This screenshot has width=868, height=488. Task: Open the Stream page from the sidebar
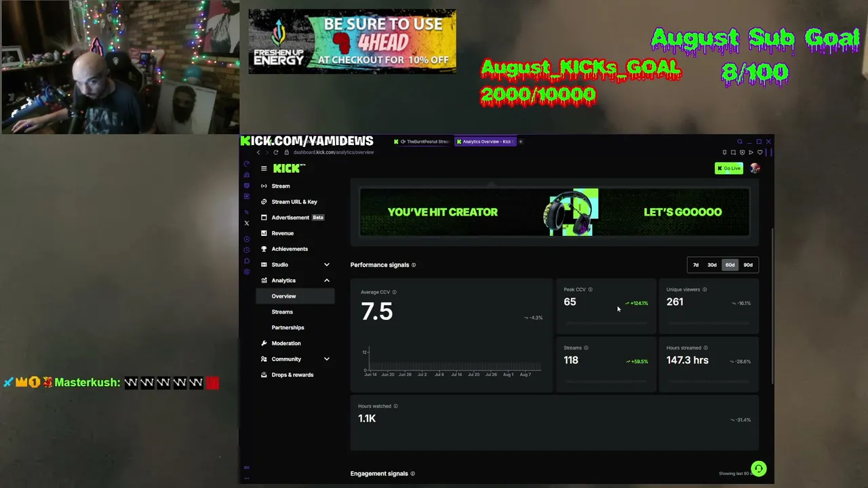281,186
